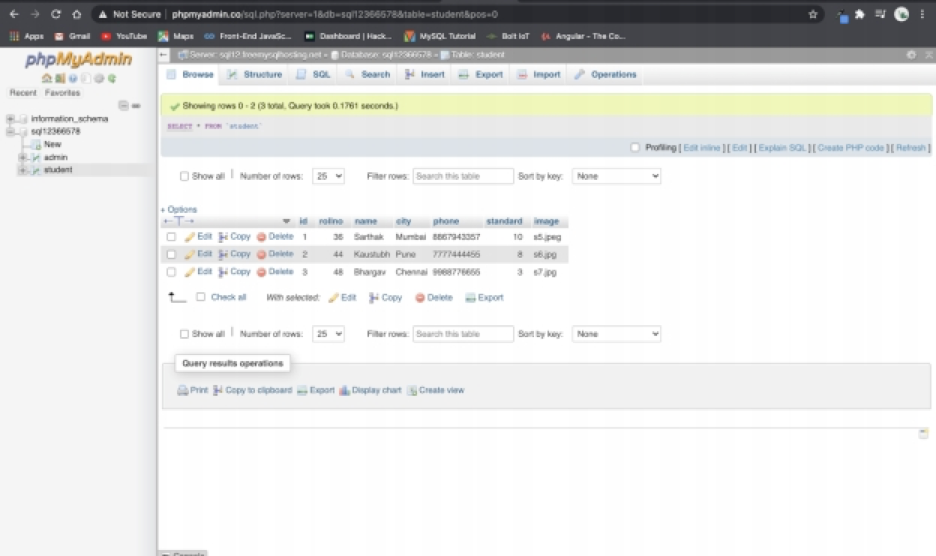Collapse the navigation panel arrow icon

coord(164,55)
